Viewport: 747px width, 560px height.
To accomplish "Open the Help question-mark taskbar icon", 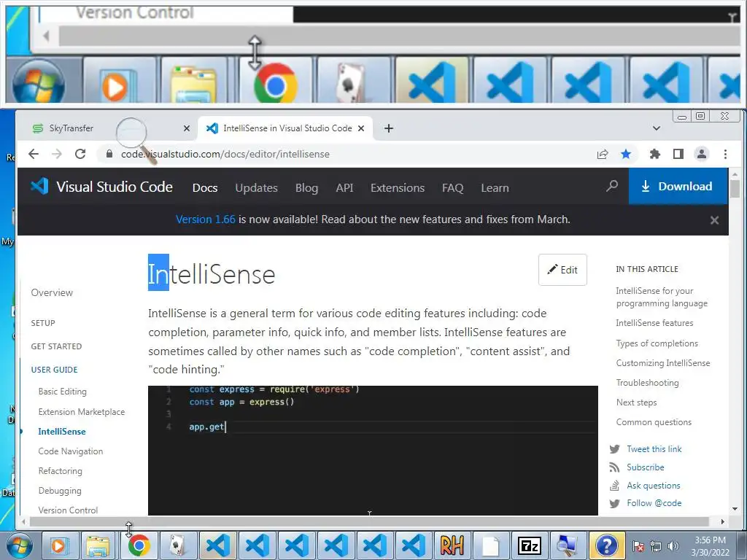I will click(607, 545).
